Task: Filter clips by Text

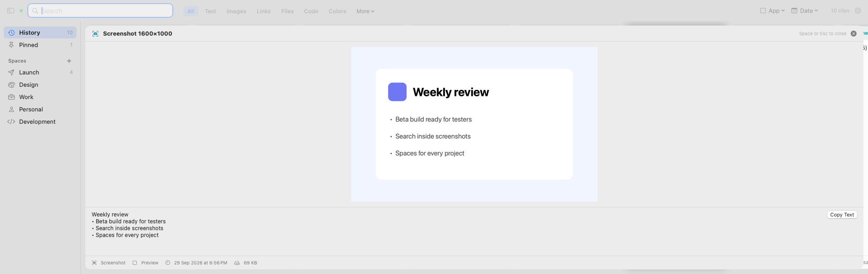Action: 210,11
